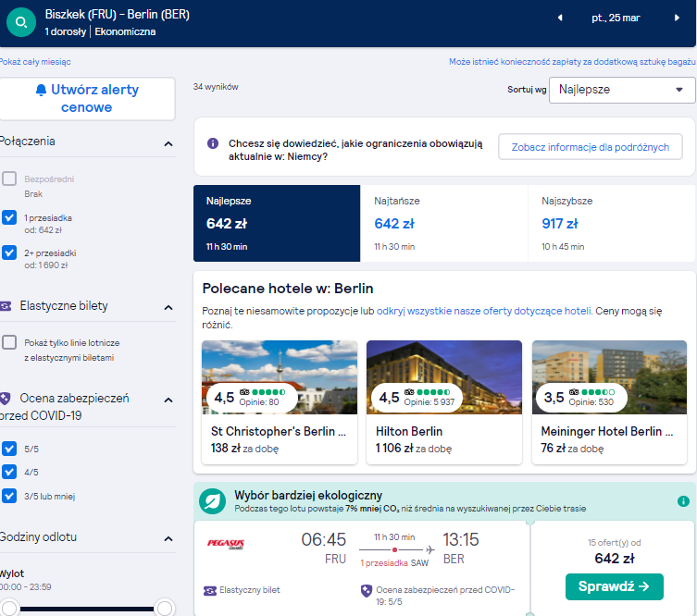Screen dimensions: 697x616
Task: Select the Najtańsze tab
Action: click(x=443, y=224)
